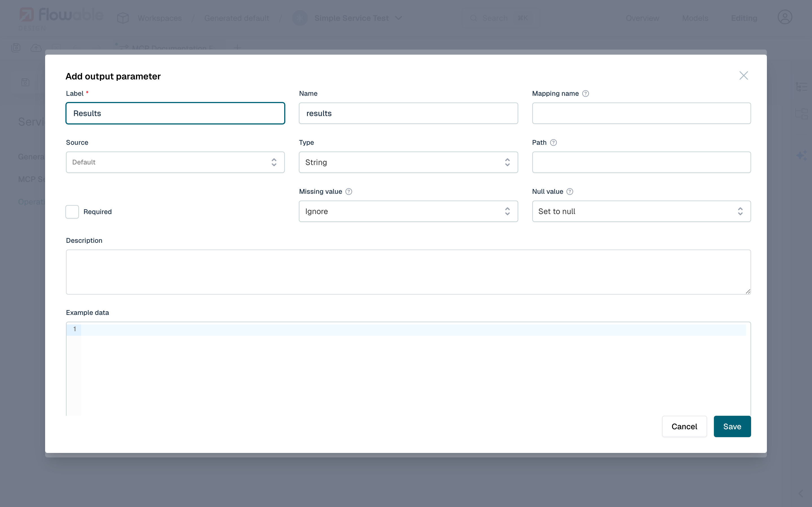Expand the Simple Service Test chevron
The width and height of the screenshot is (812, 507).
399,18
